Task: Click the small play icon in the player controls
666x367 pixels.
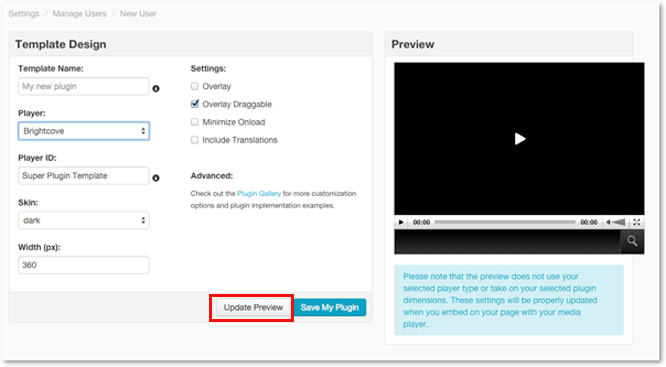Action: [x=401, y=222]
